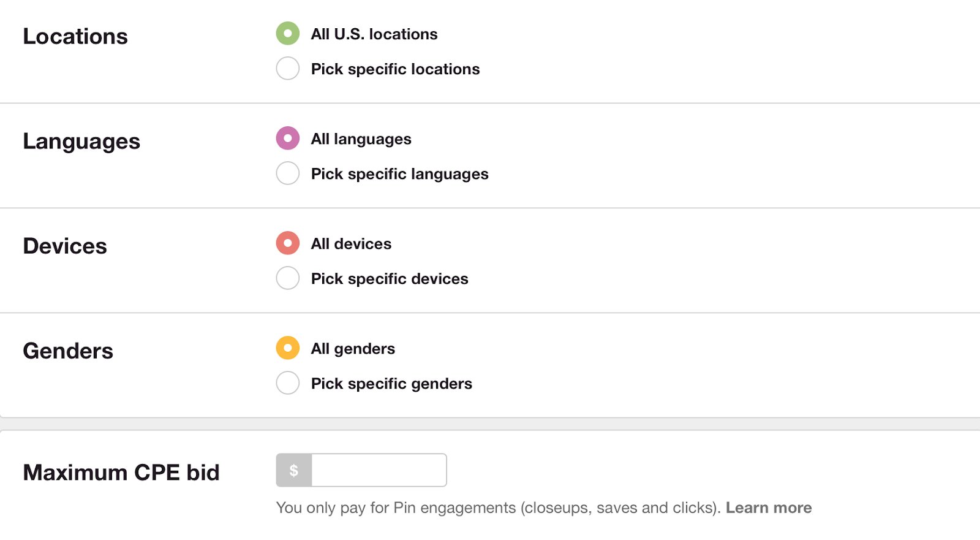Select the pink All languages radio button
Image resolution: width=980 pixels, height=540 pixels.
click(x=288, y=139)
